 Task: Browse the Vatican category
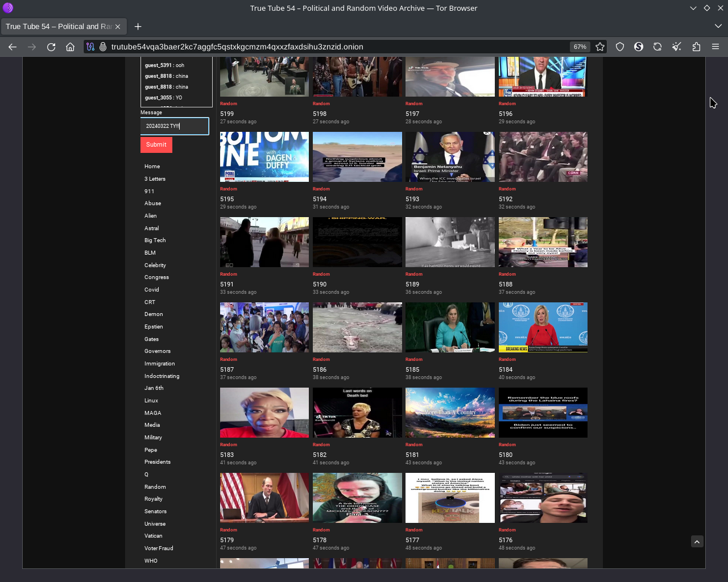pos(154,536)
